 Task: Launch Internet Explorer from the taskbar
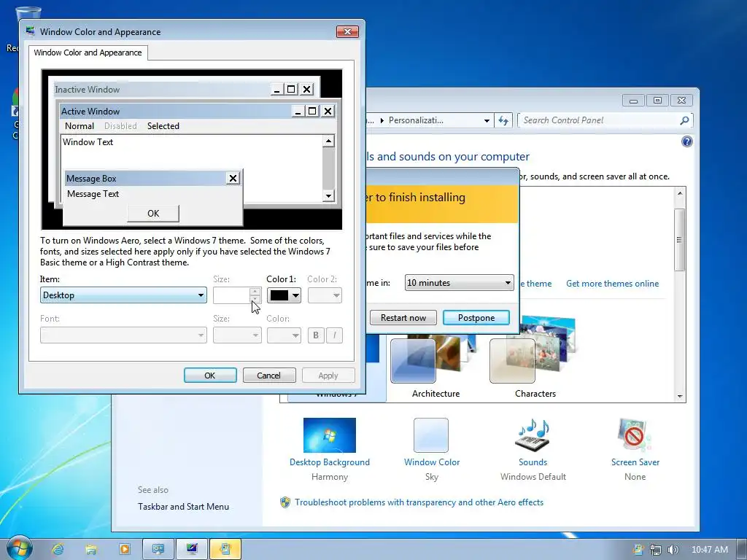58,549
